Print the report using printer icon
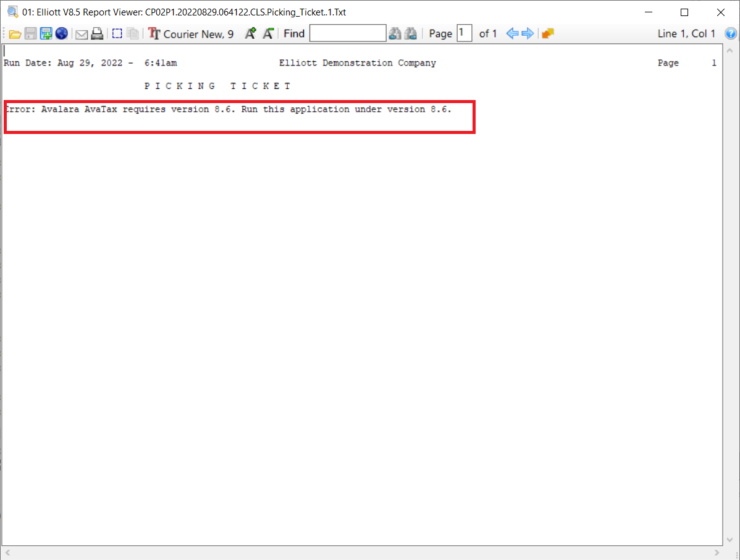Viewport: 740px width, 560px height. click(x=97, y=33)
